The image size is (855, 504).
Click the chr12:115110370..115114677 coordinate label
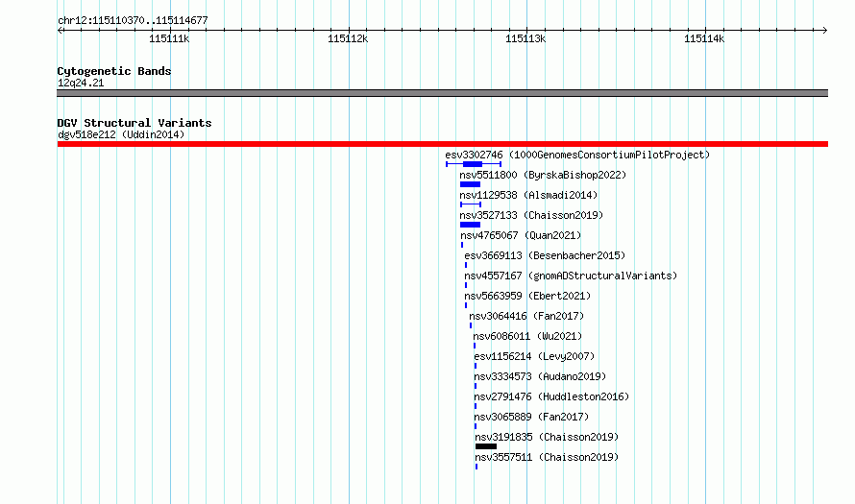pyautogui.click(x=133, y=21)
